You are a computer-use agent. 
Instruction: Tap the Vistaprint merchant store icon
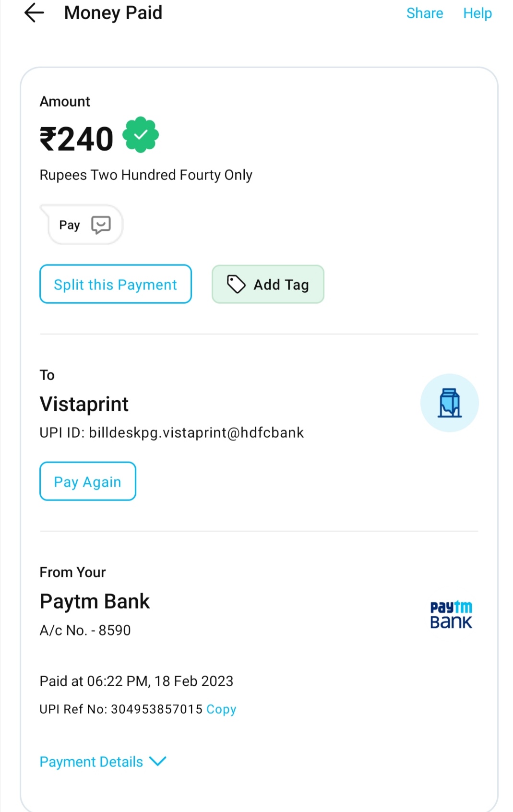[449, 403]
